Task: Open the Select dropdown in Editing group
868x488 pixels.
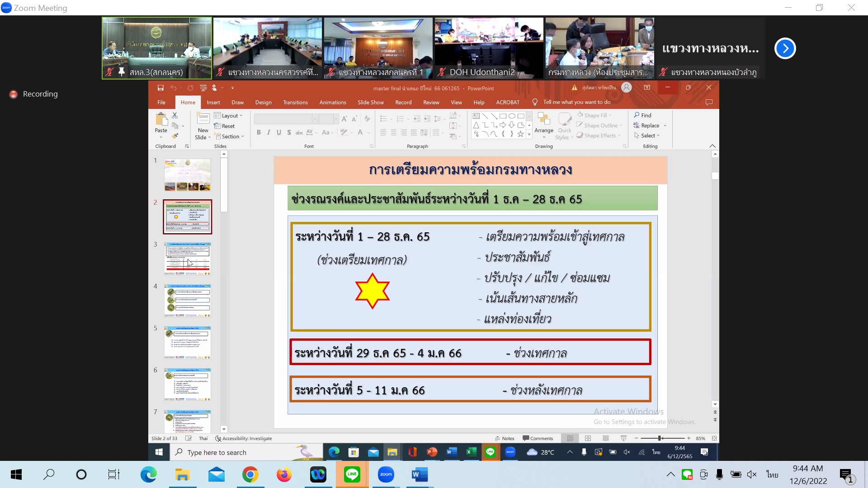Action: [647, 136]
